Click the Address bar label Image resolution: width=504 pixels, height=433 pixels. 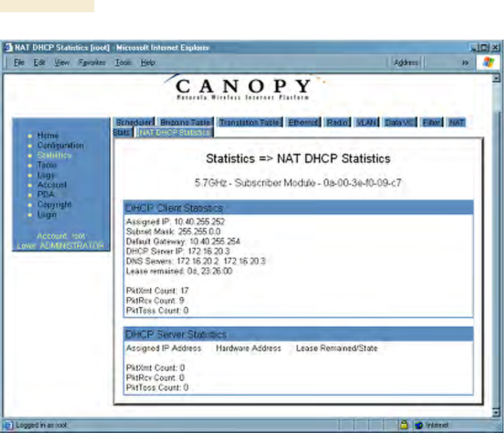[406, 62]
